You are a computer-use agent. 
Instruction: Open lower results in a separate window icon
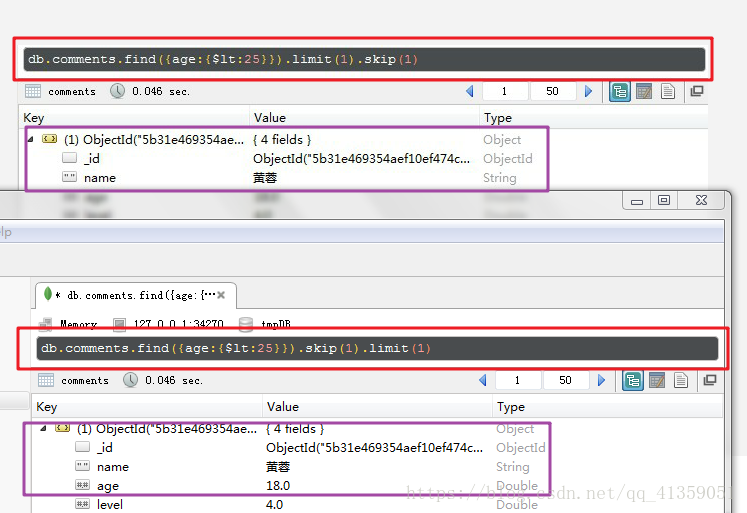(710, 380)
